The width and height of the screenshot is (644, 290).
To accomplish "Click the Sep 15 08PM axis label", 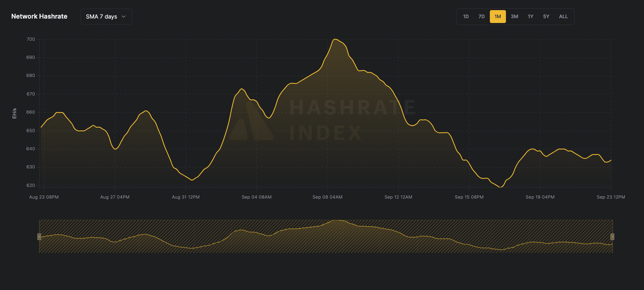I will (x=469, y=197).
